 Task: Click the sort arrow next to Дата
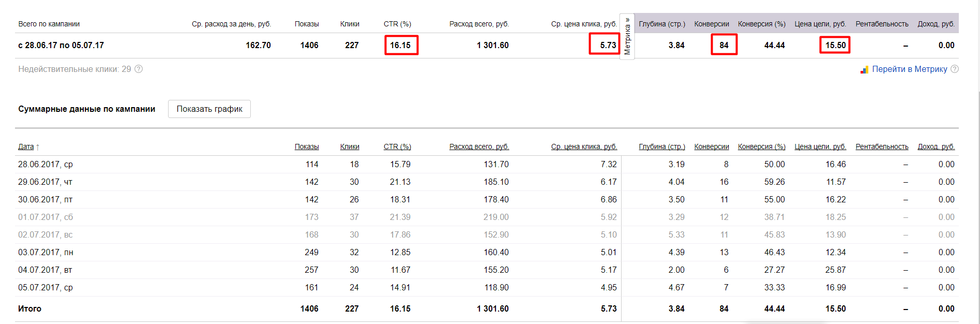click(38, 147)
